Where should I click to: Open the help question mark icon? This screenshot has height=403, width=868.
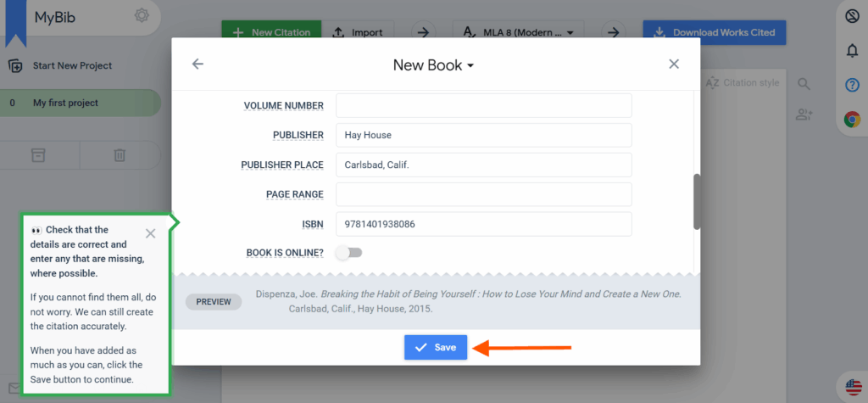(x=853, y=86)
